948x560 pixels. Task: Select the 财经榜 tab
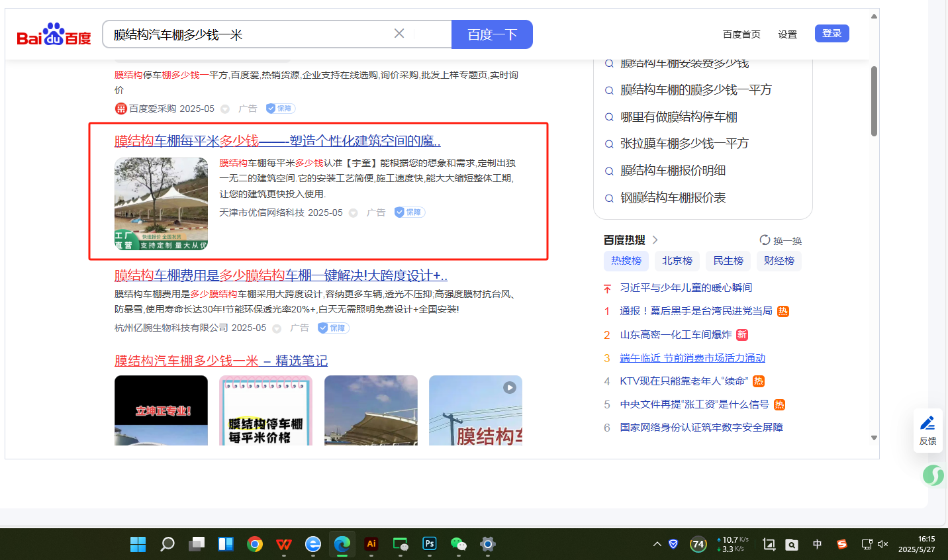click(x=779, y=261)
